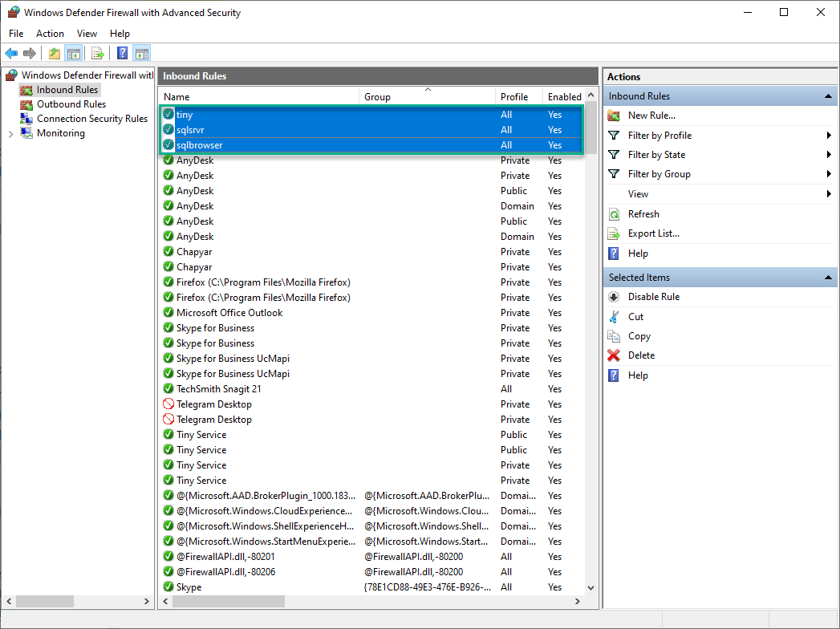Open the File menu
This screenshot has width=840, height=629.
[16, 33]
